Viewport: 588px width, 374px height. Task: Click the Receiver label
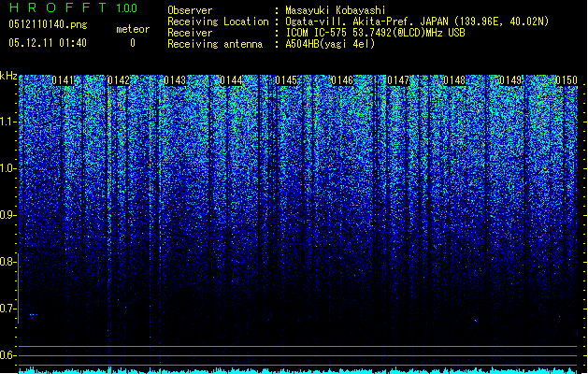pos(190,33)
